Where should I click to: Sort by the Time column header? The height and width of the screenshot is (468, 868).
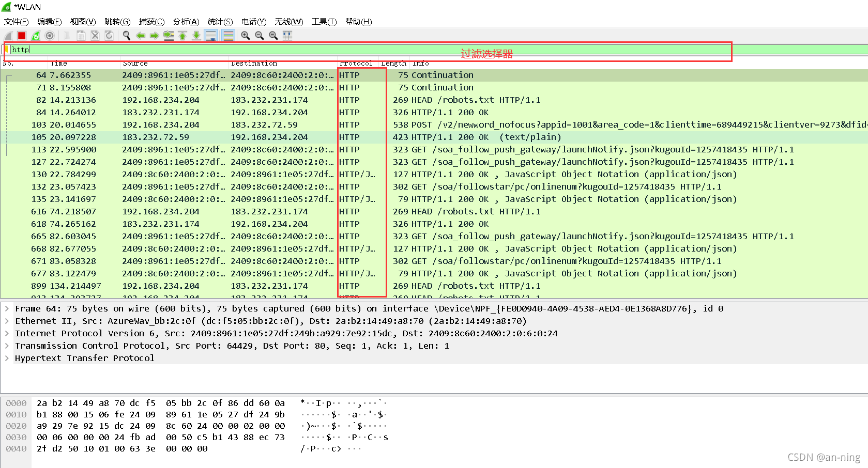[84, 64]
